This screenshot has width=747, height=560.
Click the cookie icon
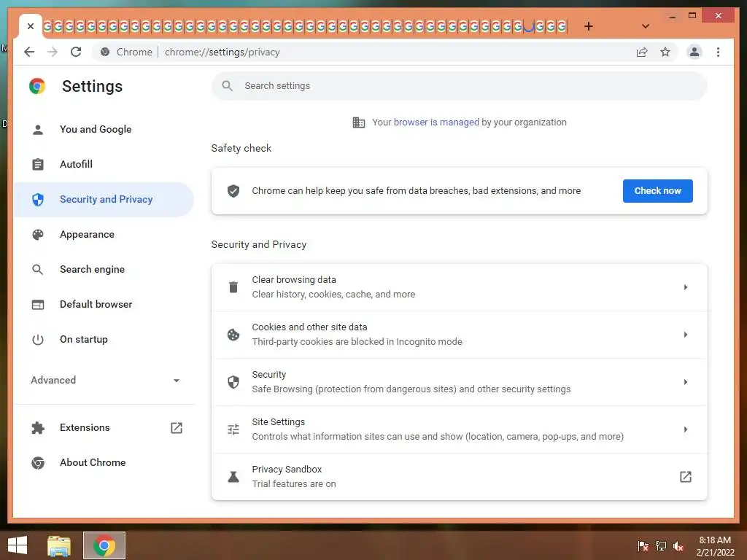[x=233, y=335]
